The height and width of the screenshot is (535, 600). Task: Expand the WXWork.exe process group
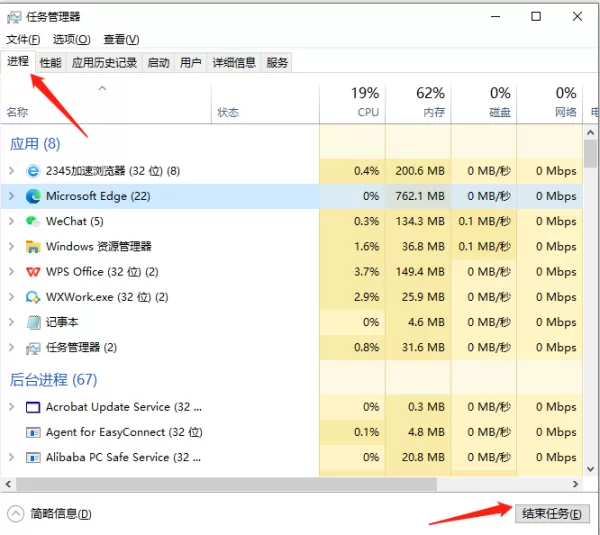tap(11, 297)
